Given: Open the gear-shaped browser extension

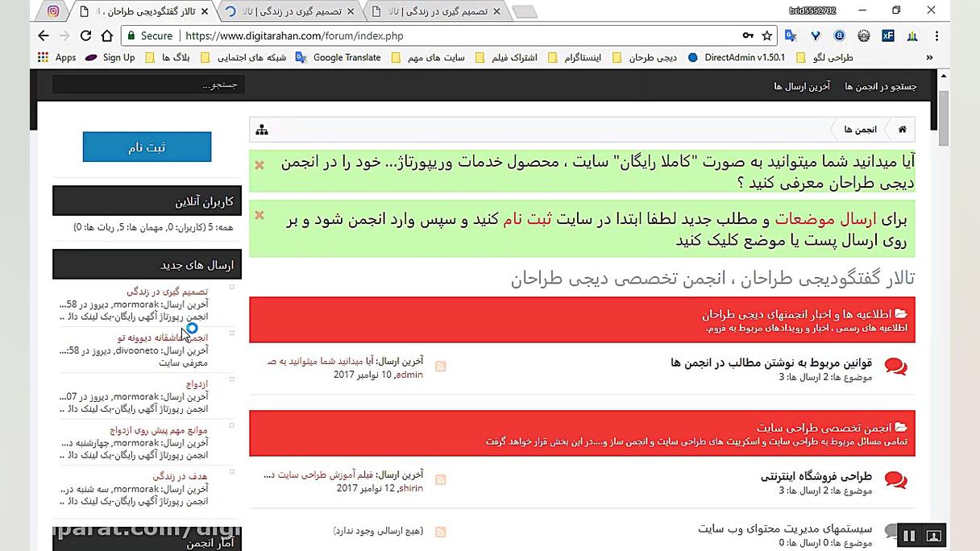Looking at the screenshot, I should click(865, 35).
